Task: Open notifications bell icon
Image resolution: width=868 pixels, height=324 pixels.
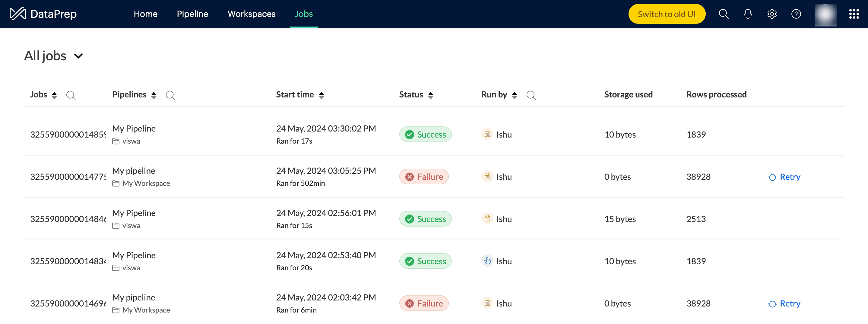Action: pos(748,14)
